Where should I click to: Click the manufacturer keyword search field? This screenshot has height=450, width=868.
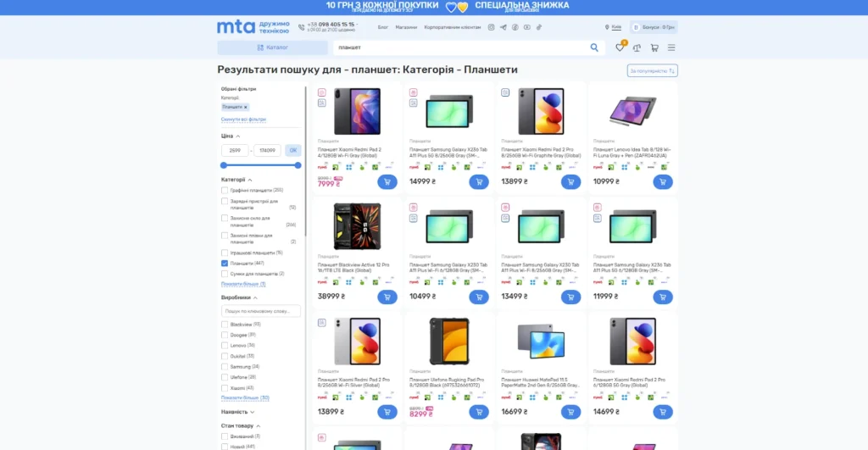[x=261, y=311]
